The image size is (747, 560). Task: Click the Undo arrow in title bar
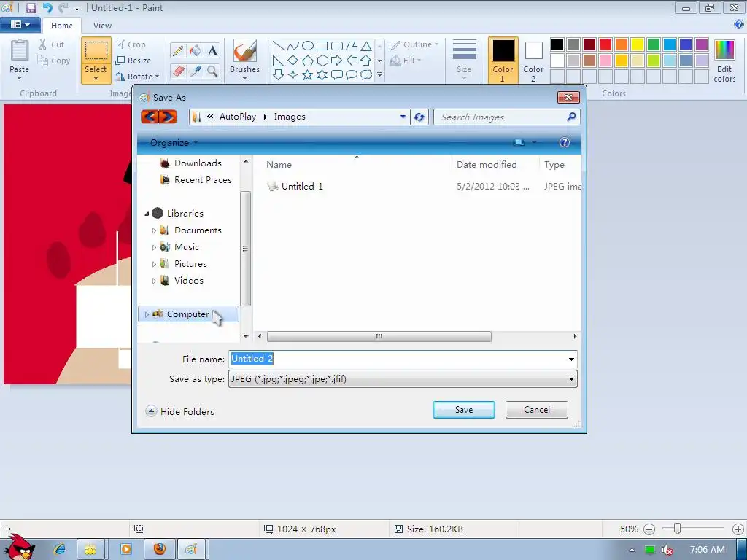[x=47, y=7]
